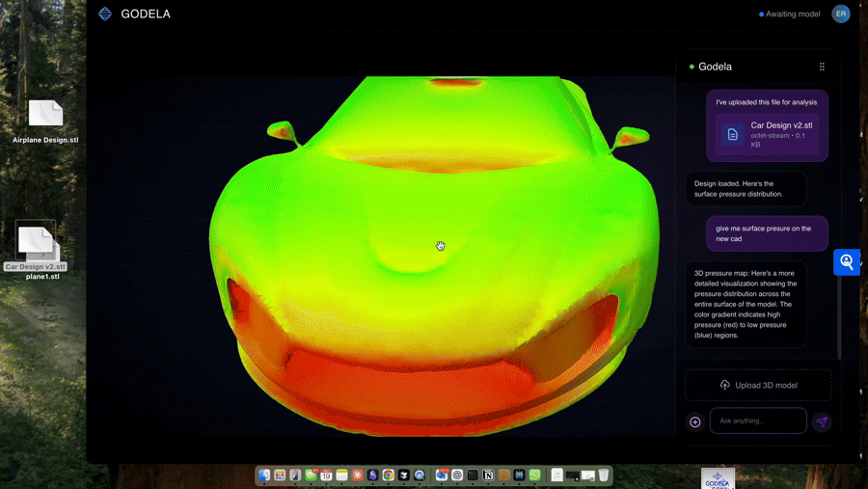Open the Trash in the dock
The height and width of the screenshot is (489, 868).
(x=604, y=475)
